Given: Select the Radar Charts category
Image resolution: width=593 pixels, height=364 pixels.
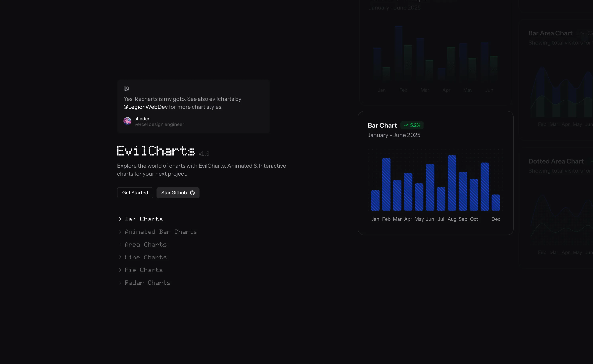Looking at the screenshot, I should click(x=148, y=283).
